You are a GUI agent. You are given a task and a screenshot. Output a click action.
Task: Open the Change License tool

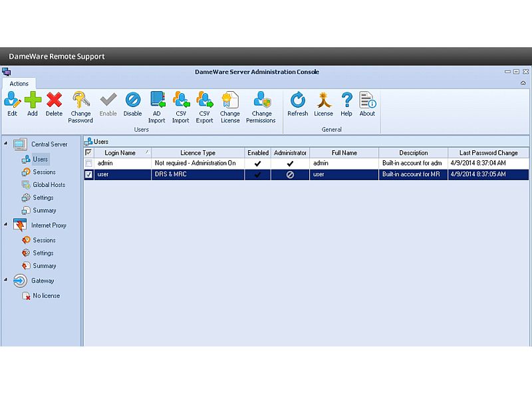pyautogui.click(x=230, y=107)
